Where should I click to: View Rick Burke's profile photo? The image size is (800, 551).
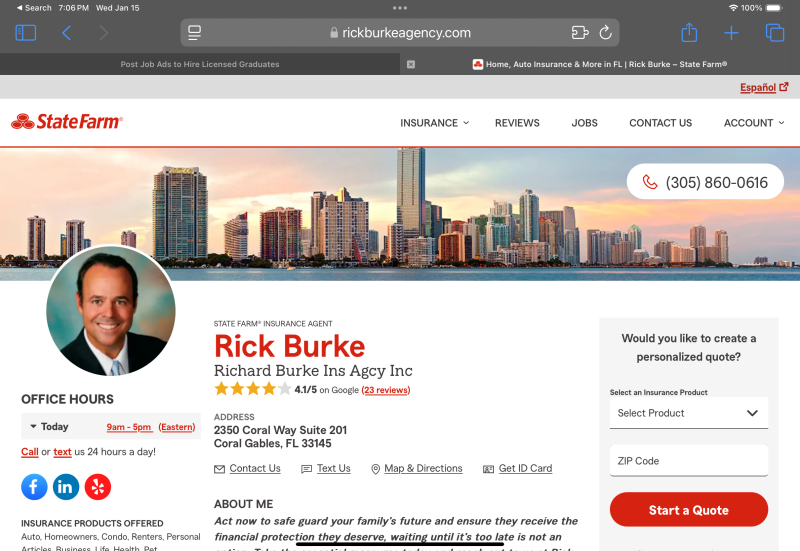coord(111,311)
